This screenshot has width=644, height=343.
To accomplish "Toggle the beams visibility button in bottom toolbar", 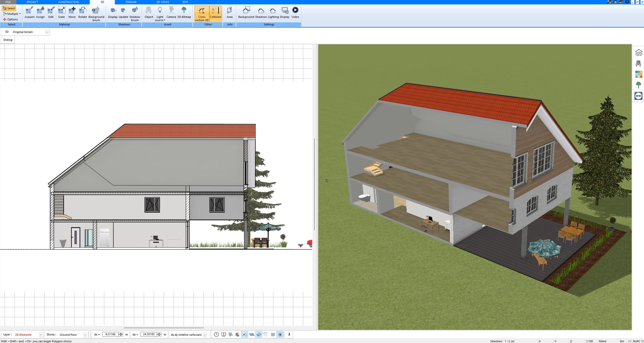I will pos(252,334).
